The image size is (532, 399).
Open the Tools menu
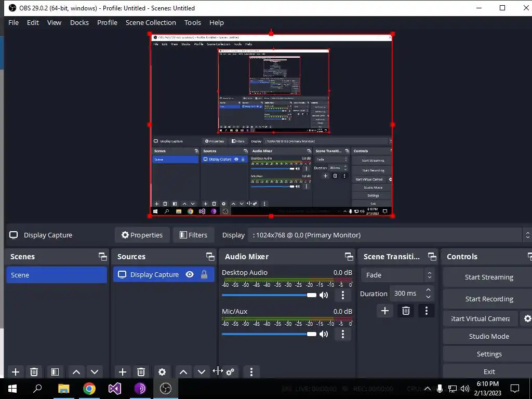[193, 22]
